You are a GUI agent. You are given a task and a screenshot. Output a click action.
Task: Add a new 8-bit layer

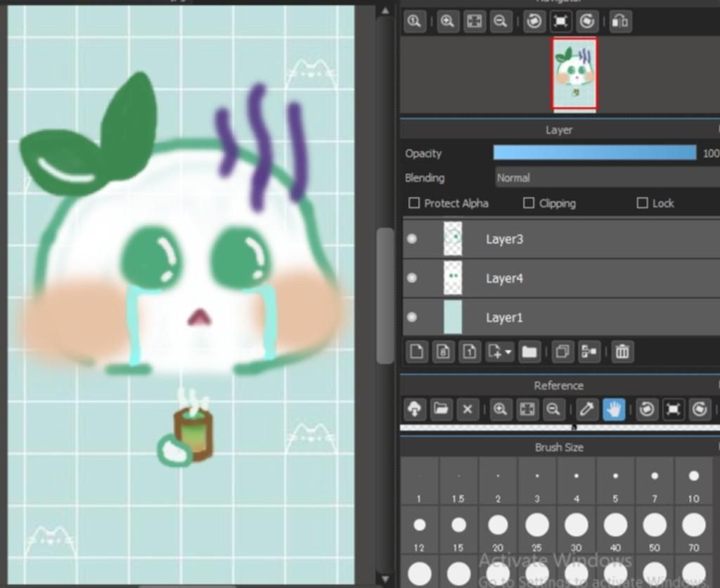(x=443, y=352)
